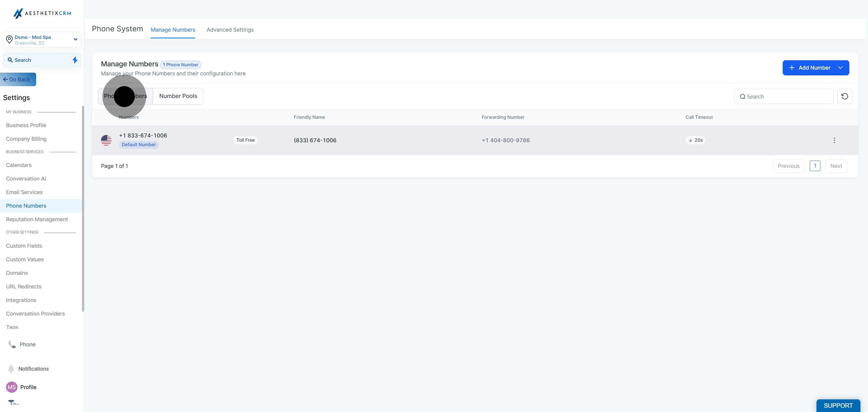Click the settings sidebar scrollbar
868x412 pixels.
click(83, 209)
